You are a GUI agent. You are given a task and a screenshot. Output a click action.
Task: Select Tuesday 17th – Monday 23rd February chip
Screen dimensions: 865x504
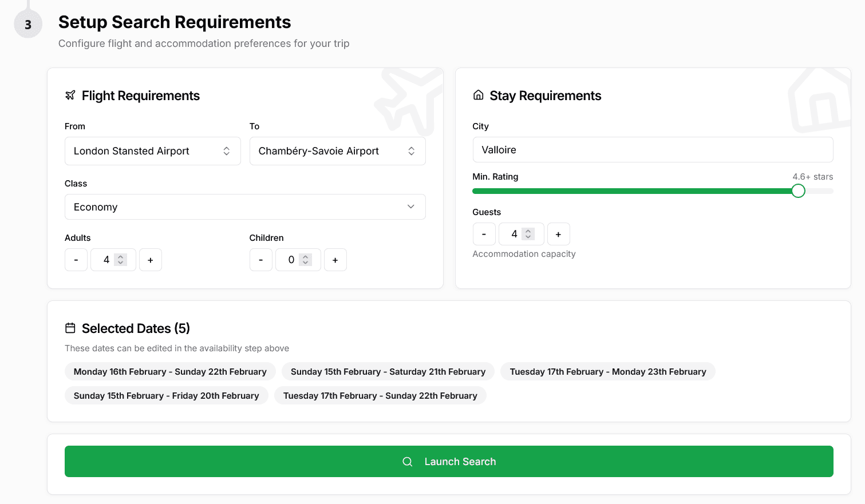point(607,372)
